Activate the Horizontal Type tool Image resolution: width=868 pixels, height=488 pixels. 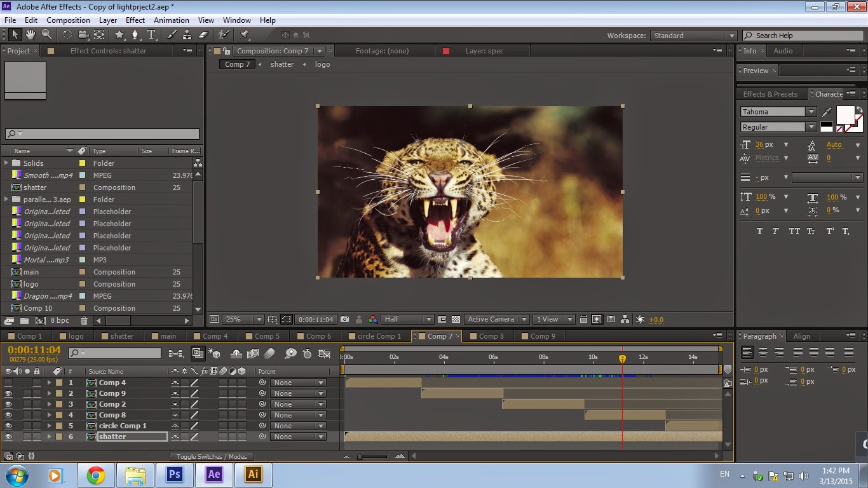pyautogui.click(x=151, y=35)
